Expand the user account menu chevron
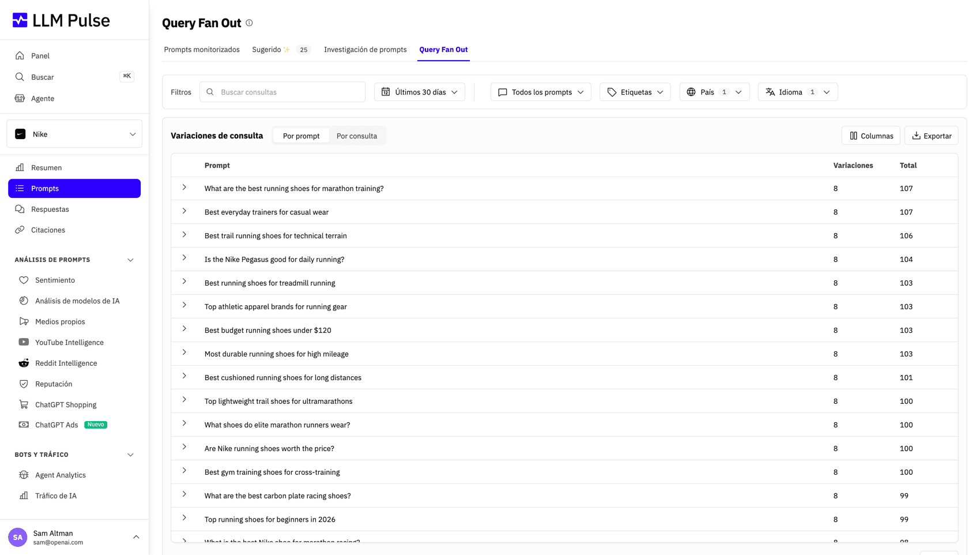Viewport: 980px width, 555px height. coord(136,537)
